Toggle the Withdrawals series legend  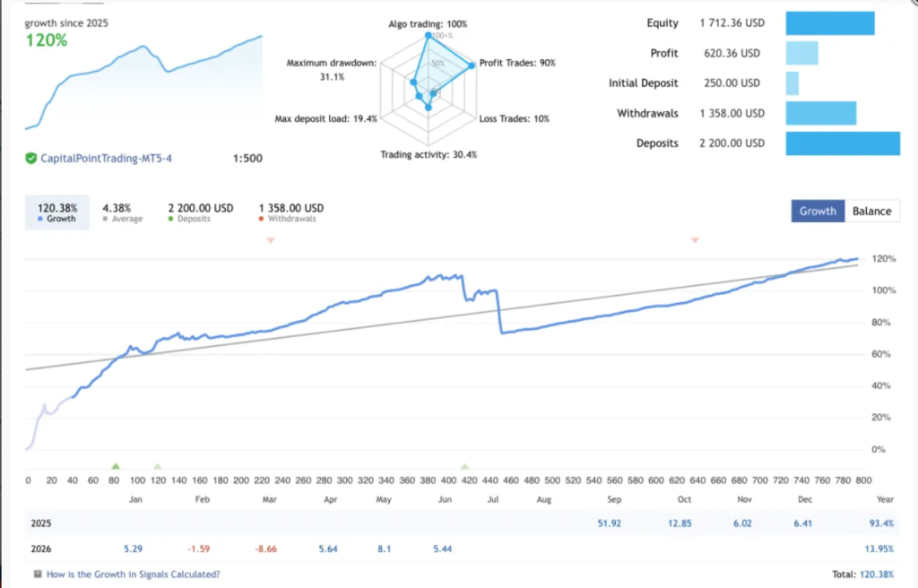click(x=291, y=212)
